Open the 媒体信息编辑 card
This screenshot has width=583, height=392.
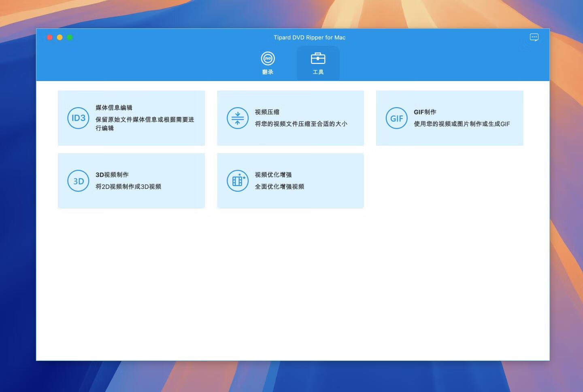tap(131, 118)
